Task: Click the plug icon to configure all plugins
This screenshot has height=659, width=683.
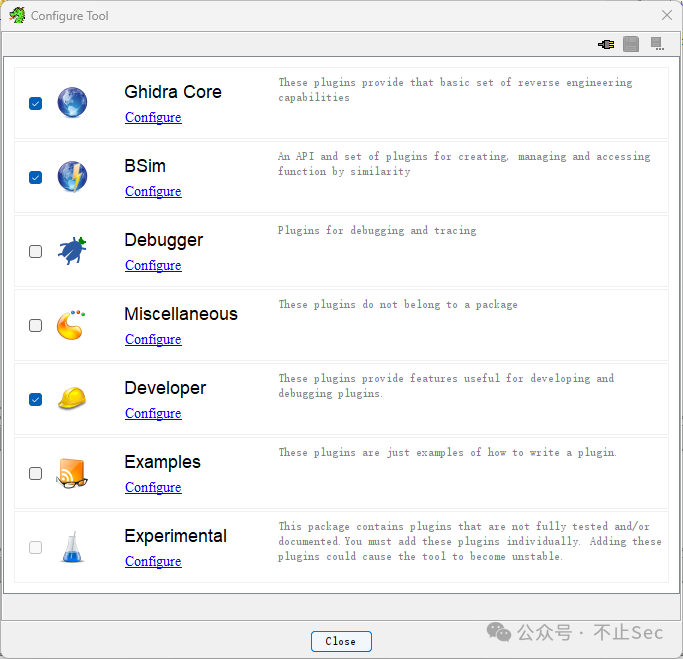Action: [x=606, y=44]
